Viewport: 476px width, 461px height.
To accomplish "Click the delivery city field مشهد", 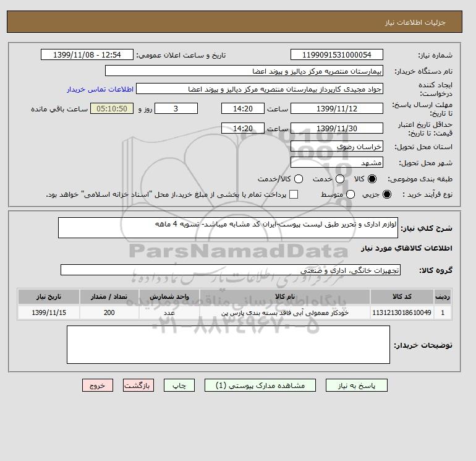I will 337,163.
